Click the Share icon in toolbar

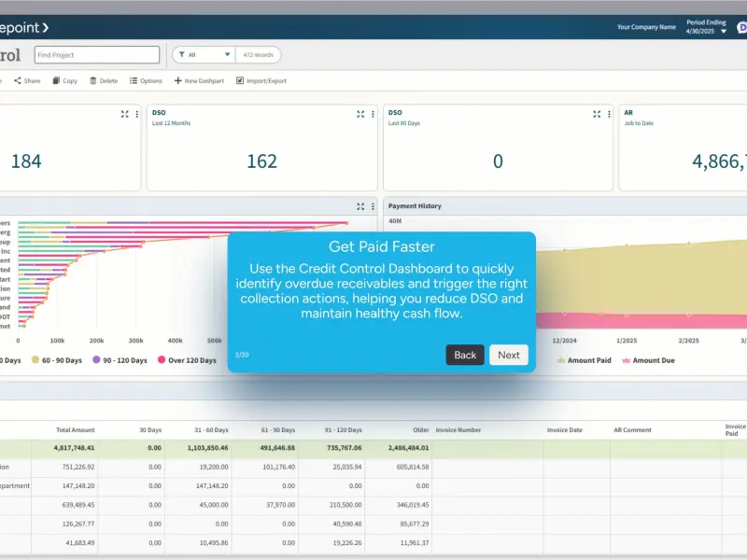pos(18,80)
